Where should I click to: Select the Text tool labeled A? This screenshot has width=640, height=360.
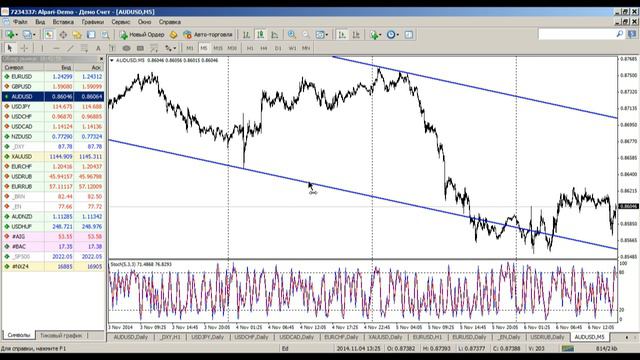tap(98, 48)
